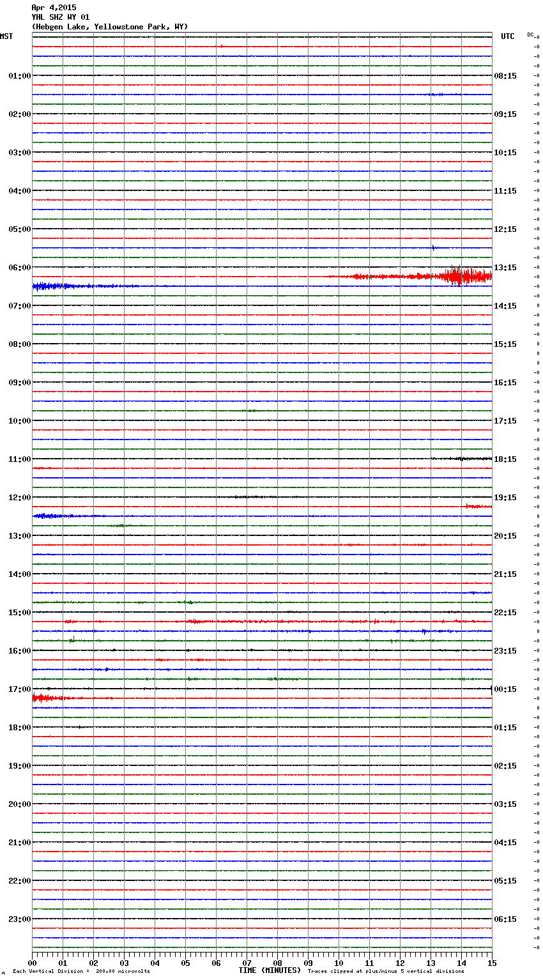Click the "Each Vertical Division = 200.00 microvolts" note

coord(81,972)
